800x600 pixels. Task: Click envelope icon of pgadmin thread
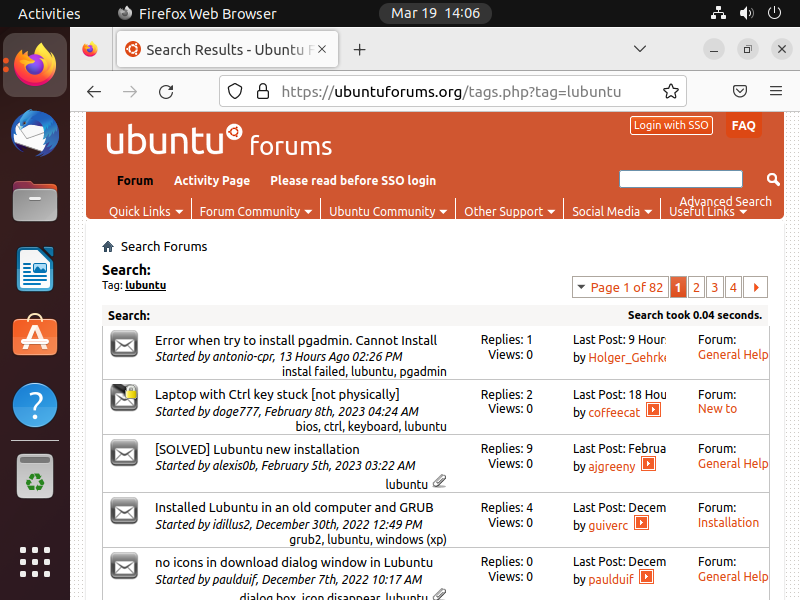click(x=124, y=344)
